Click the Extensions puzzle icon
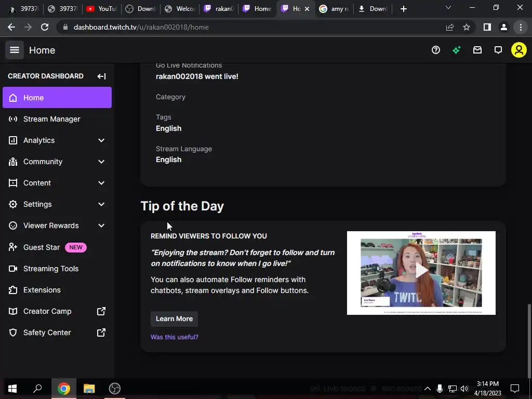 pyautogui.click(x=13, y=290)
